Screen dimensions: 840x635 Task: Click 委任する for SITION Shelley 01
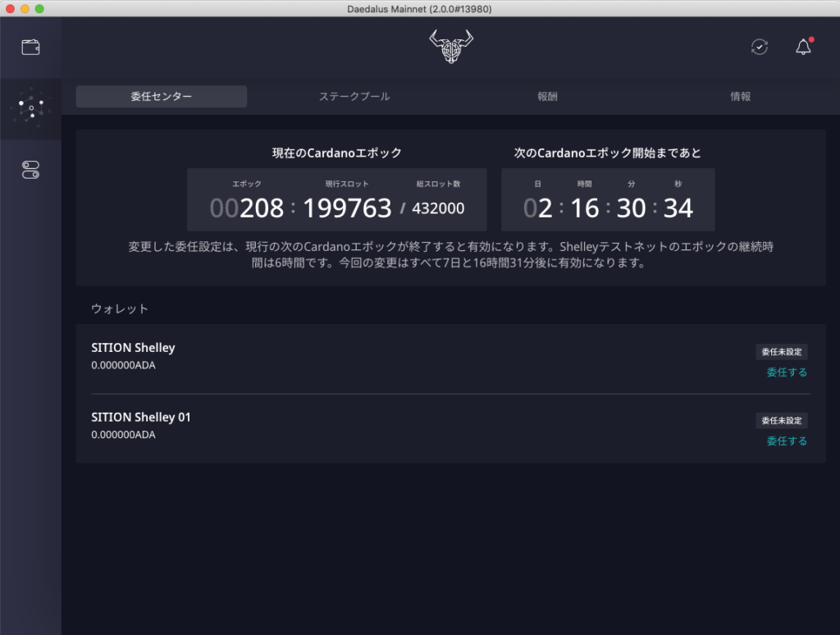pyautogui.click(x=787, y=441)
